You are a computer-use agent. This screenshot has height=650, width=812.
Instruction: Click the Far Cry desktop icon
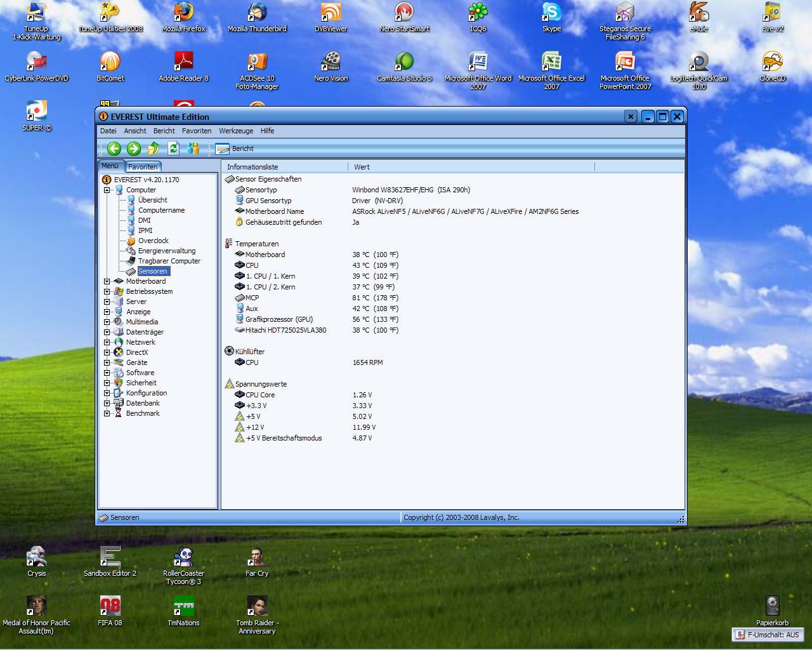coord(257,562)
